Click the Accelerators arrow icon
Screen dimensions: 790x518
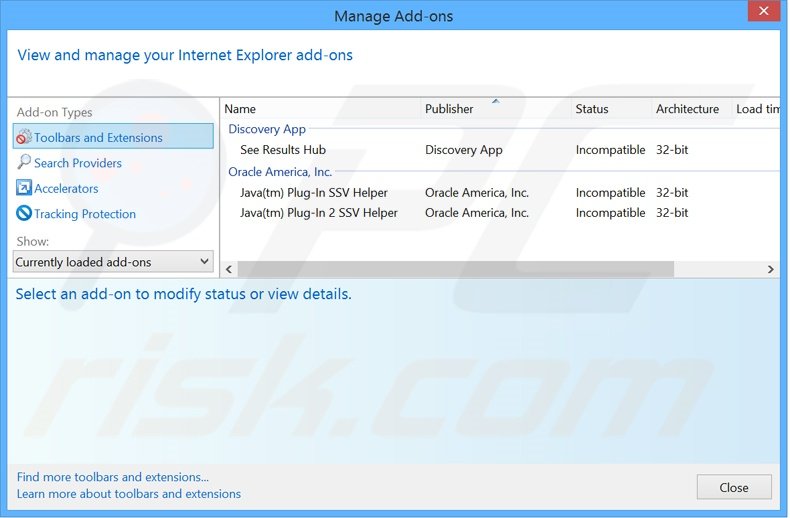coord(24,188)
